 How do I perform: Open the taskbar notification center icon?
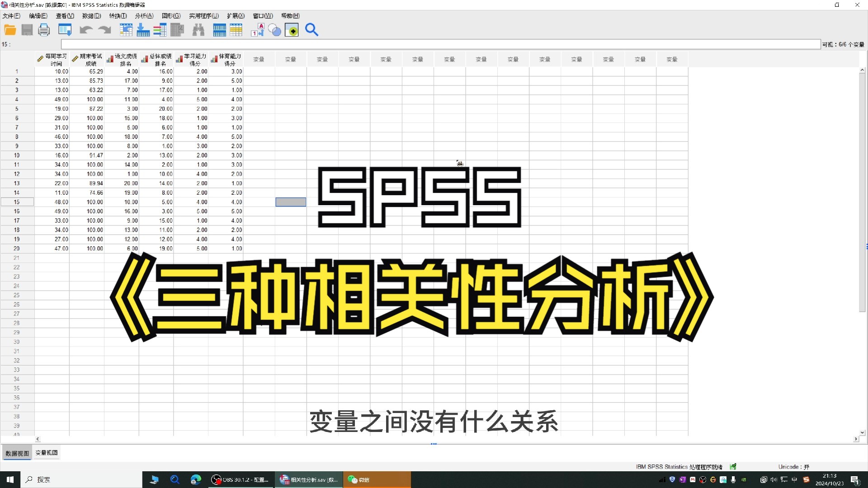pyautogui.click(x=854, y=480)
